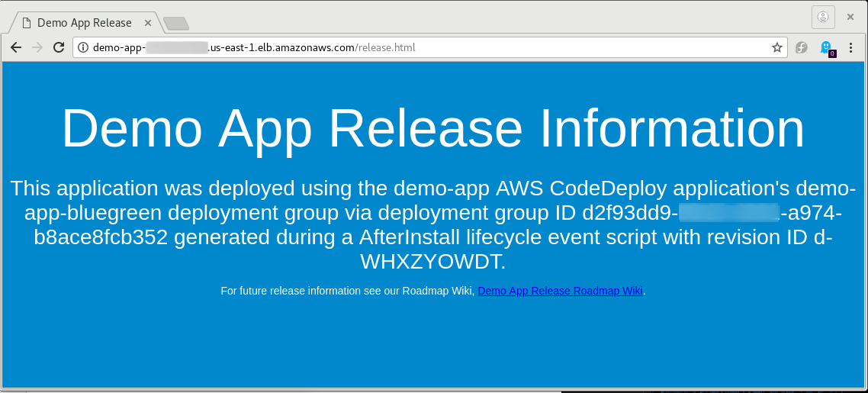Click the forward navigation arrow
This screenshot has height=393, width=868.
coord(37,47)
